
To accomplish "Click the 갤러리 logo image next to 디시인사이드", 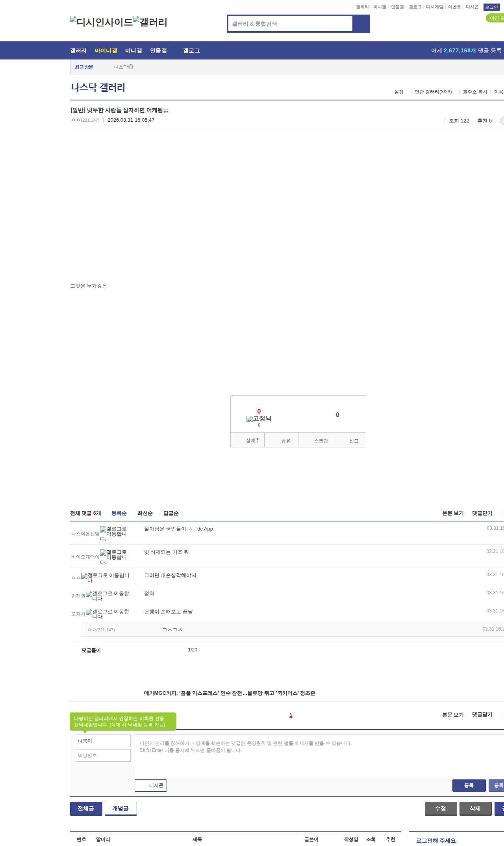I will tap(150, 22).
